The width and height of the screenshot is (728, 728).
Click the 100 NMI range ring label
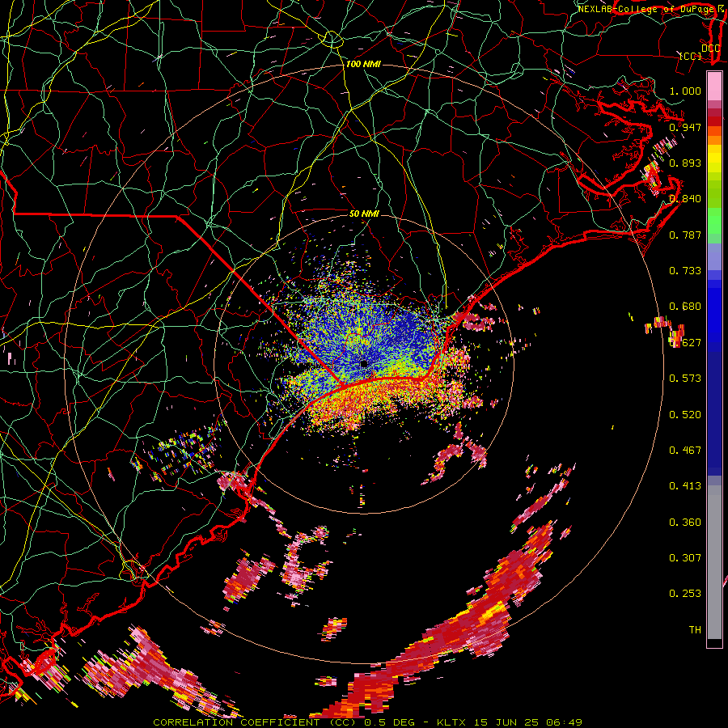point(363,64)
